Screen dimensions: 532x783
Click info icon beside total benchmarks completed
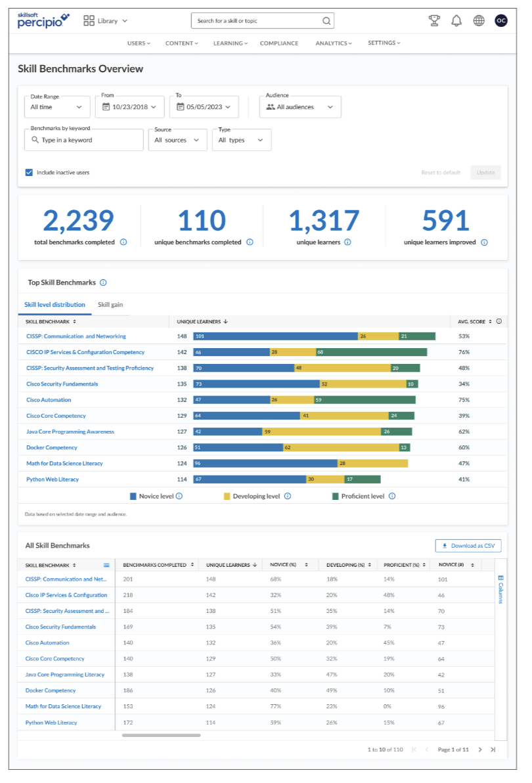pyautogui.click(x=123, y=242)
